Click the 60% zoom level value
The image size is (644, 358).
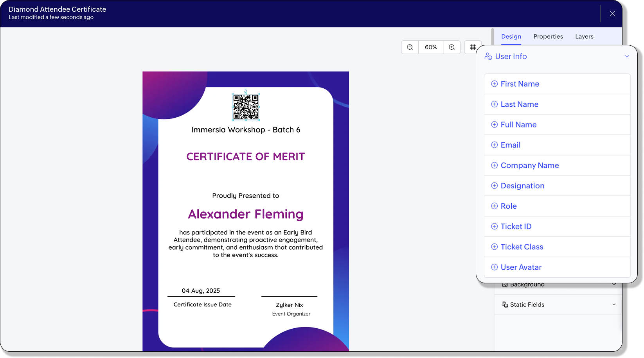pos(431,47)
